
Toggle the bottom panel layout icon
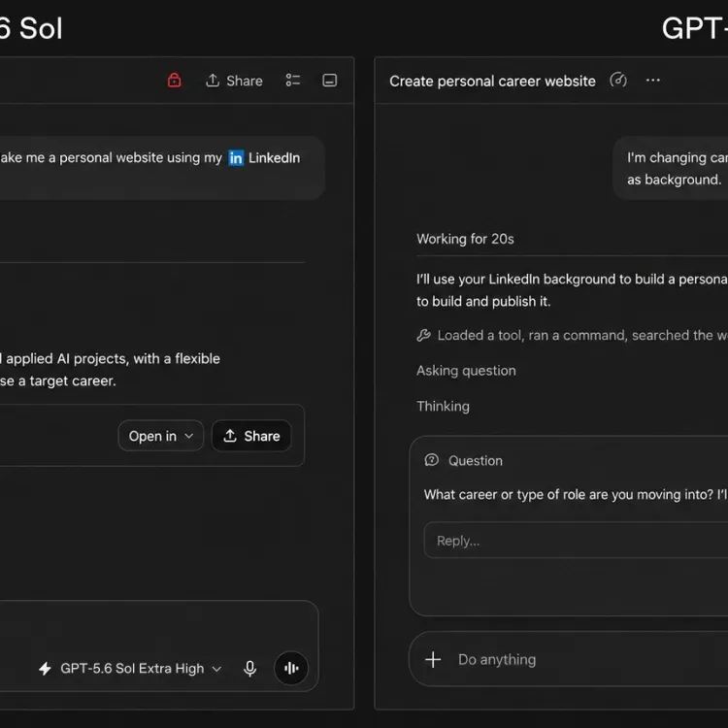pos(330,81)
